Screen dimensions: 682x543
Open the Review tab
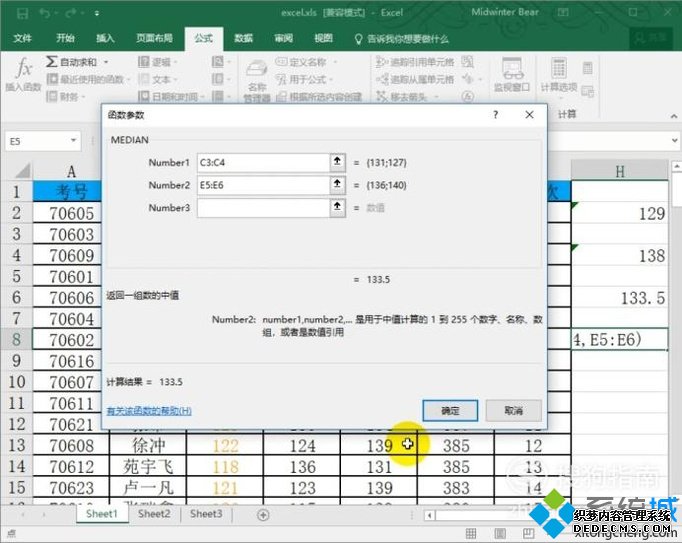(x=284, y=38)
